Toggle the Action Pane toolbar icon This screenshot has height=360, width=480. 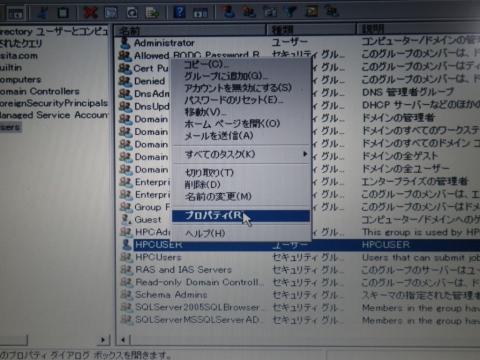[x=200, y=13]
